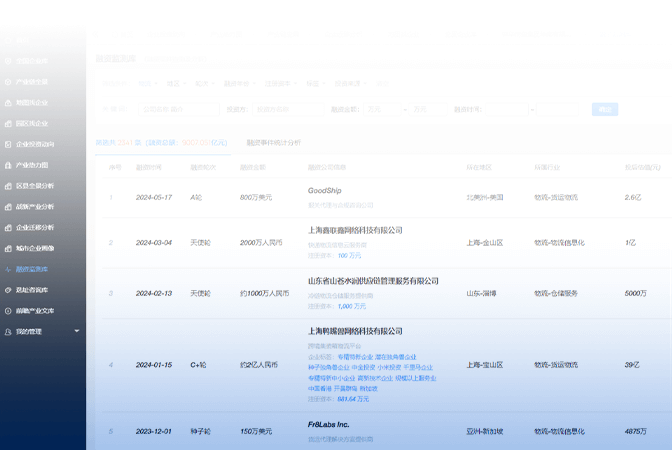
Task: Click the 城市企业画像 sidebar icon
Action: coord(8,248)
